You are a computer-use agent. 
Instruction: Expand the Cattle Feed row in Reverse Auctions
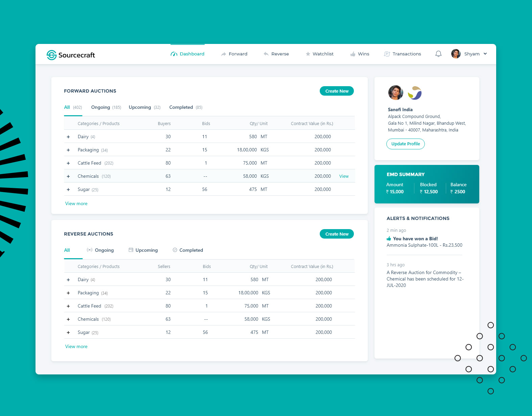68,306
